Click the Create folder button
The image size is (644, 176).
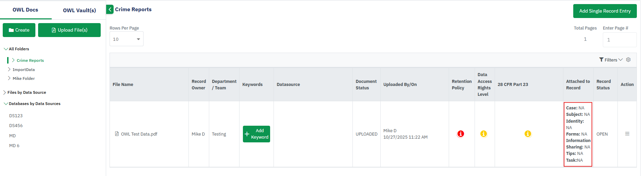pos(19,30)
